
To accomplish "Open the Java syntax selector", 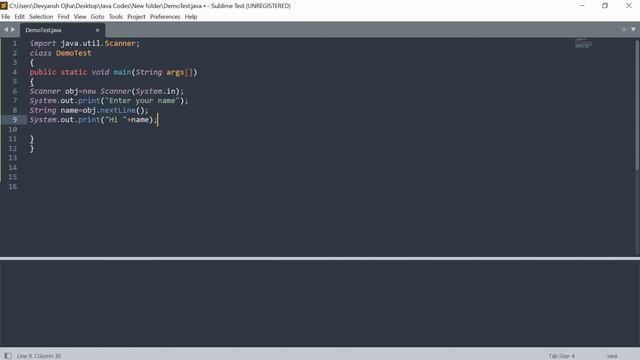I will (x=612, y=356).
